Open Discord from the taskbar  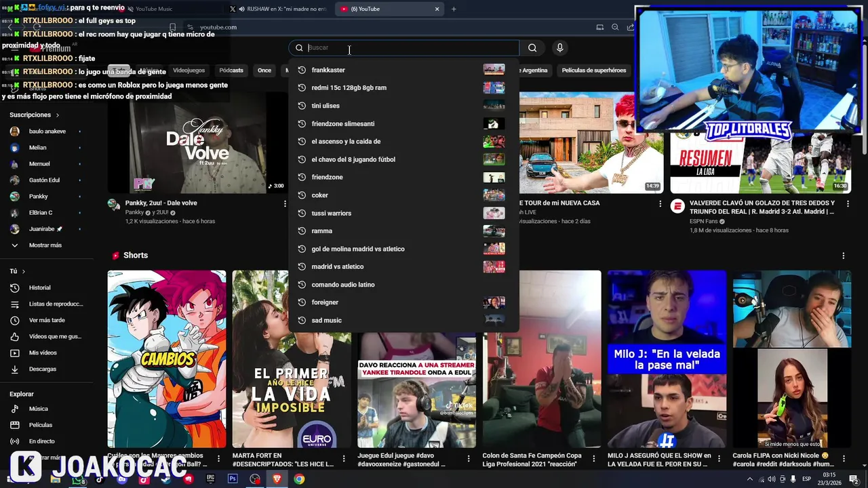coord(122,479)
